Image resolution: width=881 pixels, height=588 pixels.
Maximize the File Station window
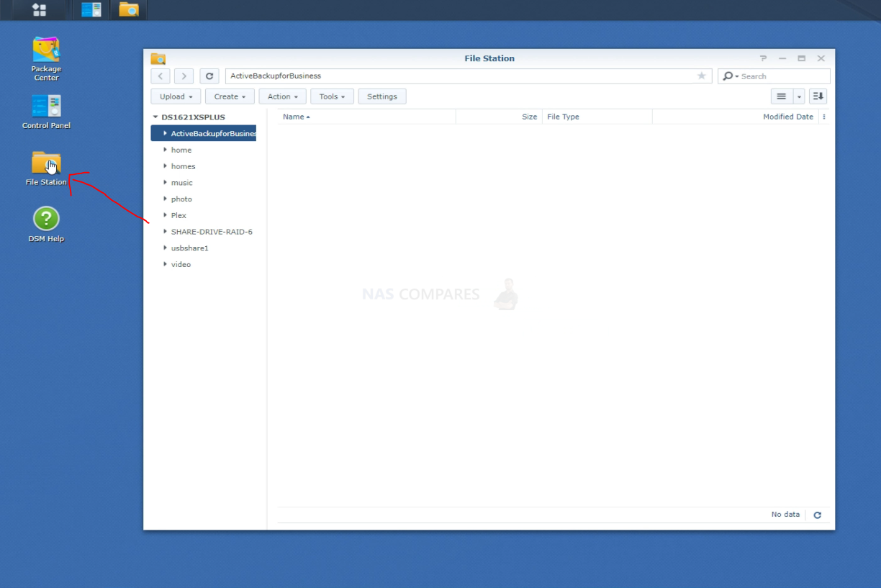[x=801, y=58]
